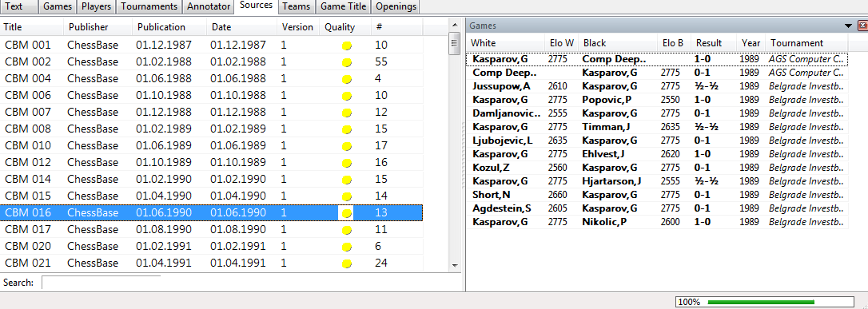Select the Players tab

pos(97,6)
